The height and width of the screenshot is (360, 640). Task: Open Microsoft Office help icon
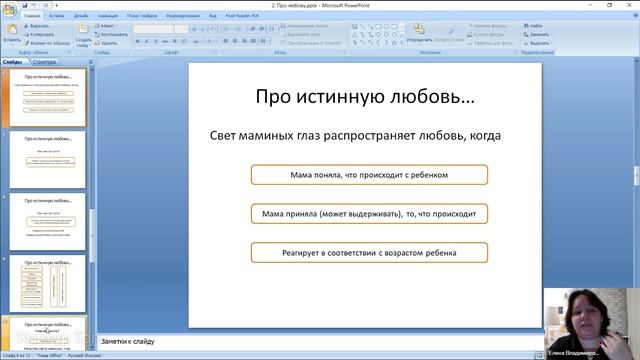(636, 16)
